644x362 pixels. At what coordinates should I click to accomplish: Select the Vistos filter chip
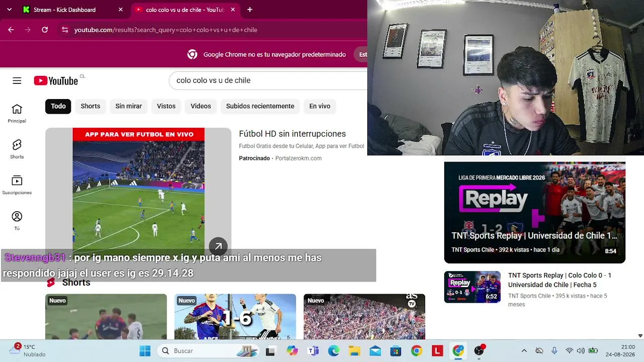[x=166, y=106]
